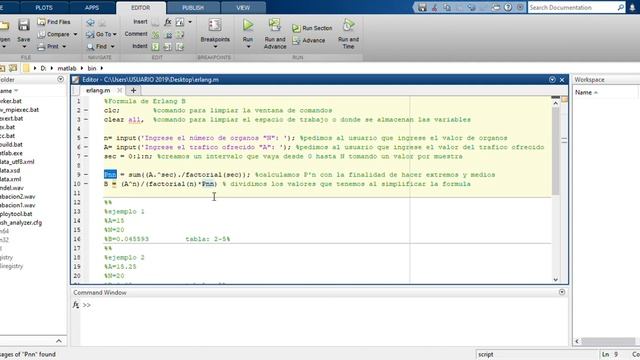Switch to the PUBLISH tab

(193, 8)
